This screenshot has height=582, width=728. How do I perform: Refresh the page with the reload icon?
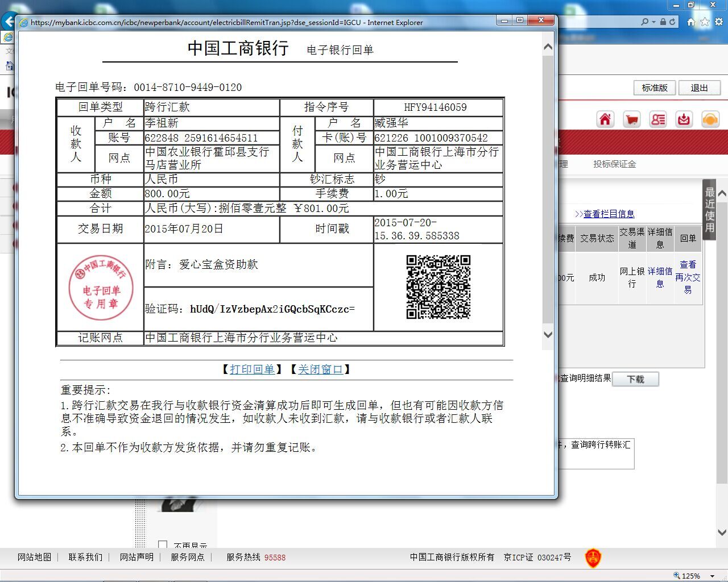coord(672,22)
